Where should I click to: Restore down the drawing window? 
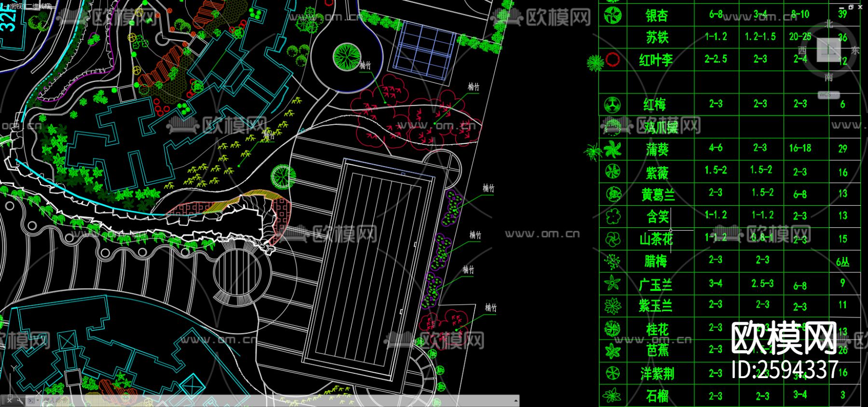tap(851, 7)
